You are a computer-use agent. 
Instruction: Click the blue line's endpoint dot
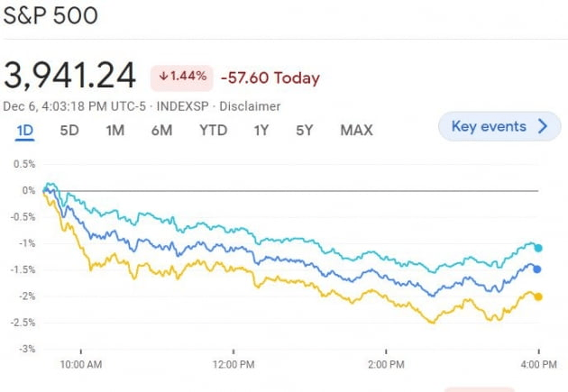point(537,269)
